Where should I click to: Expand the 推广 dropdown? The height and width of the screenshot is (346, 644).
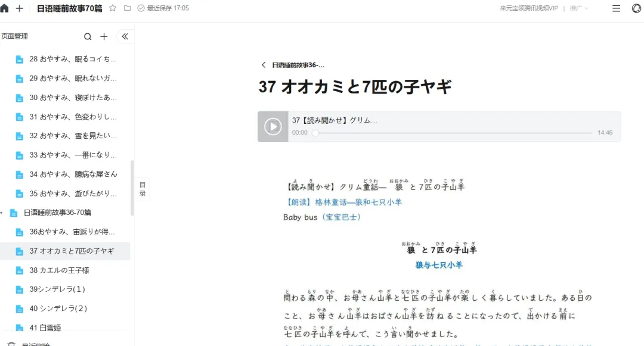tap(579, 8)
